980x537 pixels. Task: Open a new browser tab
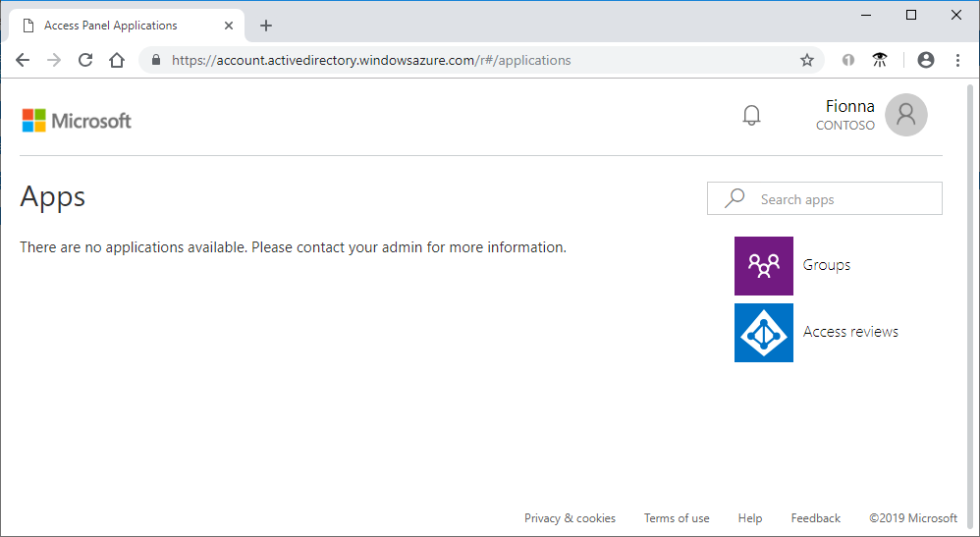coord(266,26)
